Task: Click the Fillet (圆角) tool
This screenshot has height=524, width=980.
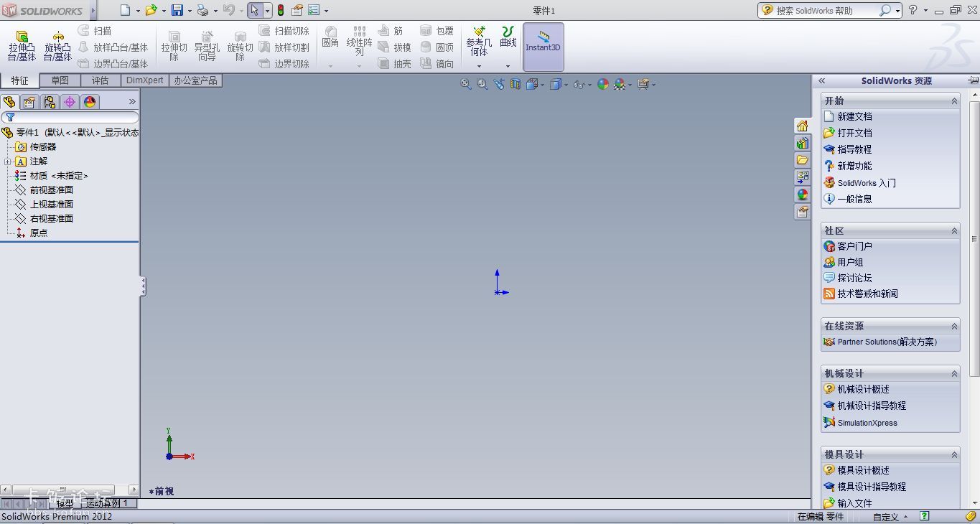Action: (330, 37)
